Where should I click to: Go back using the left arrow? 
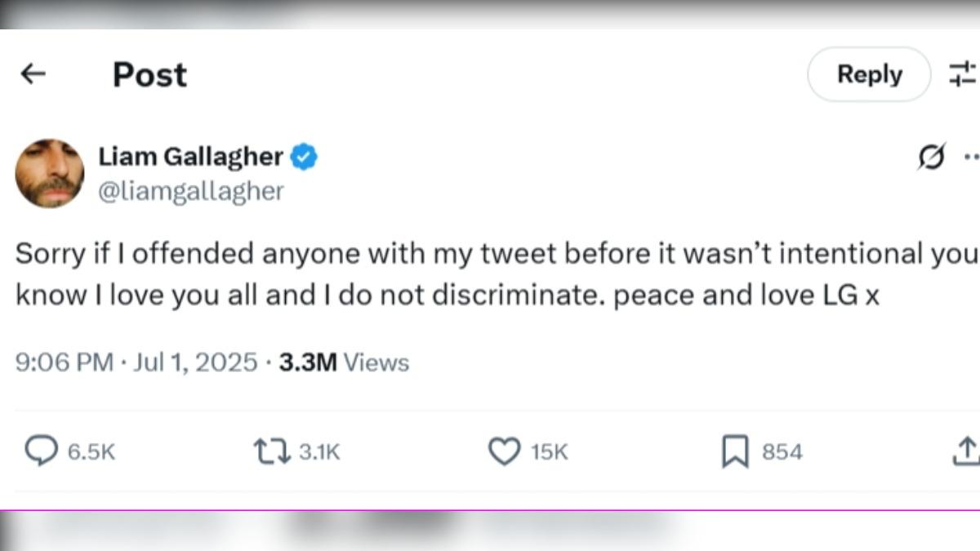(33, 74)
